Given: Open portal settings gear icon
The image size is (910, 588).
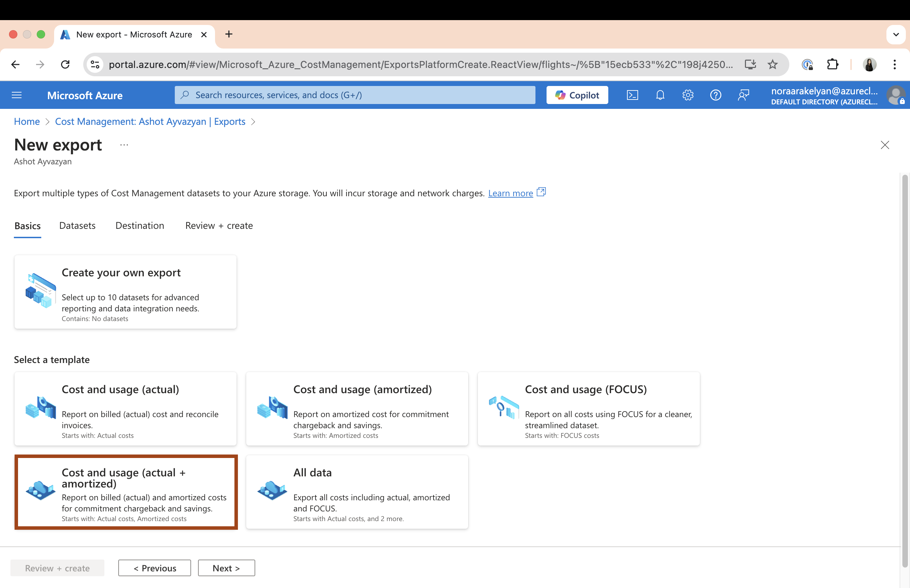Looking at the screenshot, I should coord(688,95).
